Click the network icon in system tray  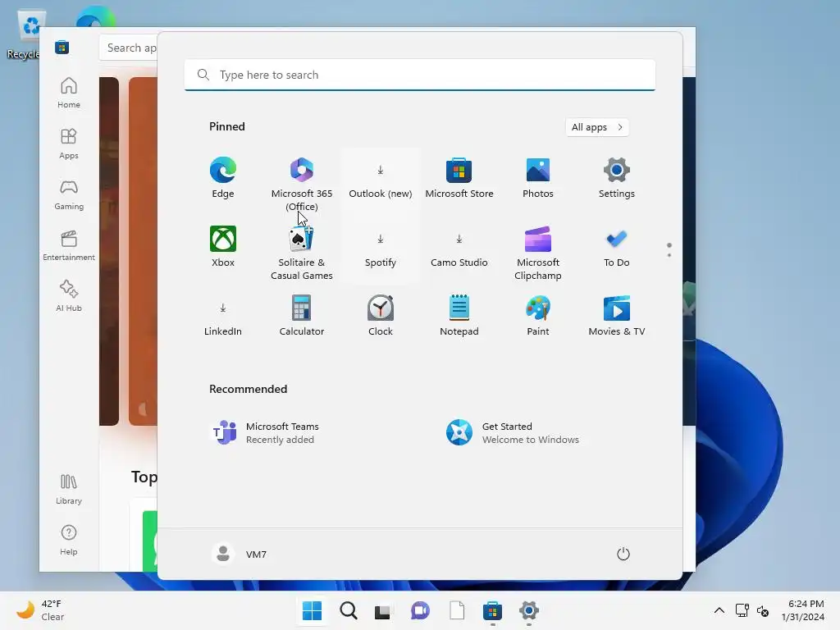click(742, 610)
